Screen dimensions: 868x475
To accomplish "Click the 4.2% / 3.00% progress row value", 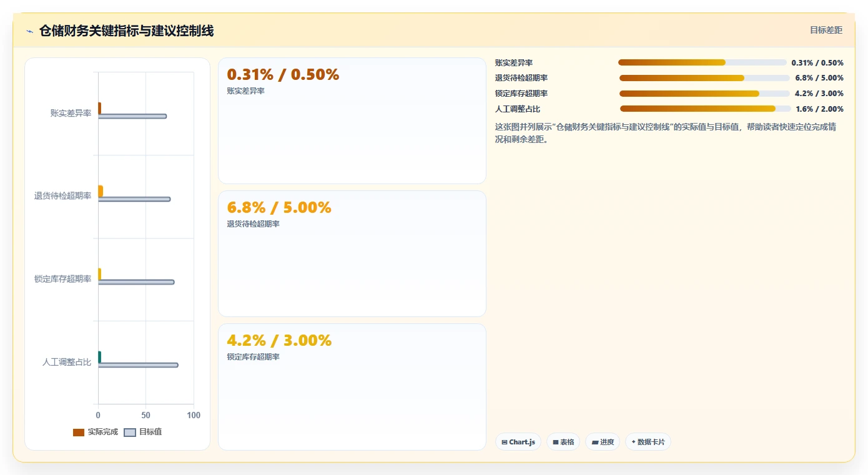I will (819, 94).
